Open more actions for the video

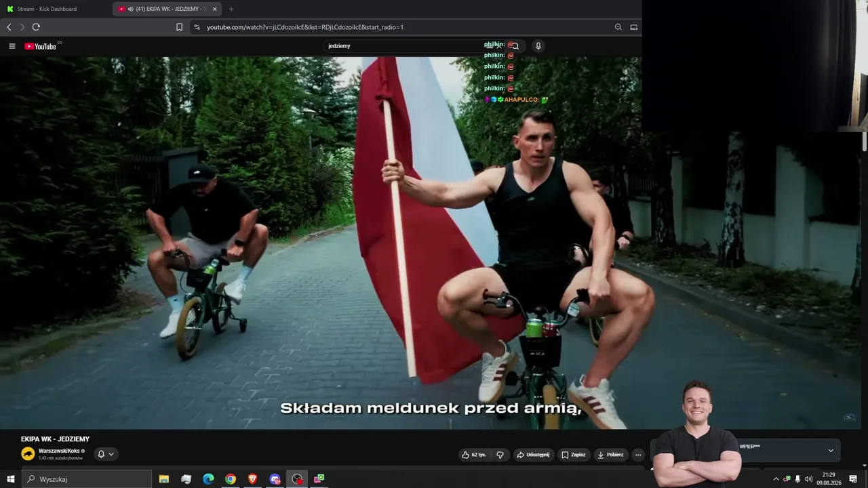point(638,455)
